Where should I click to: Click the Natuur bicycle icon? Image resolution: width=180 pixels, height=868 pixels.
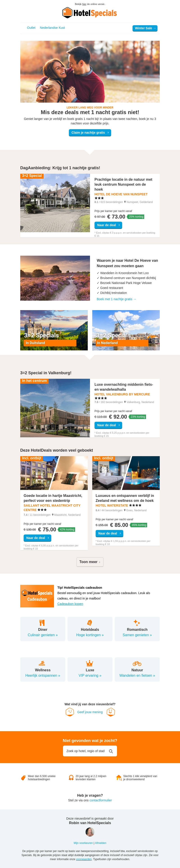[137, 663]
